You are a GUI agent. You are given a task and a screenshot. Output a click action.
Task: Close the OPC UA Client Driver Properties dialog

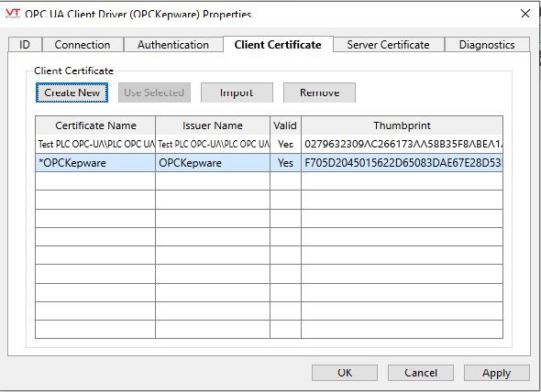[x=525, y=14]
